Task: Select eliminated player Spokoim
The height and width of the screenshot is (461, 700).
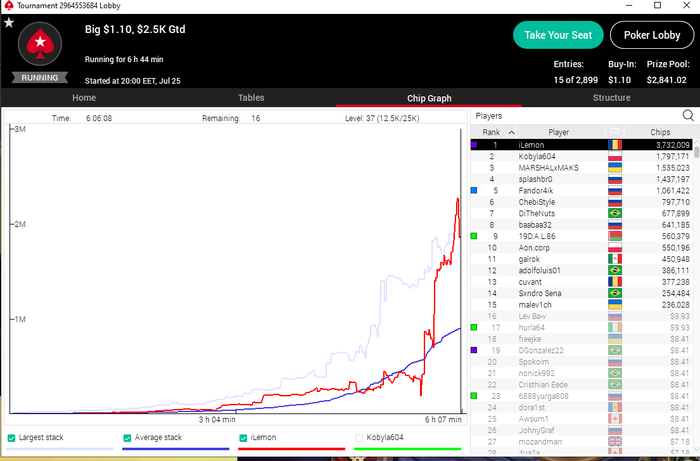Action: tap(582, 362)
